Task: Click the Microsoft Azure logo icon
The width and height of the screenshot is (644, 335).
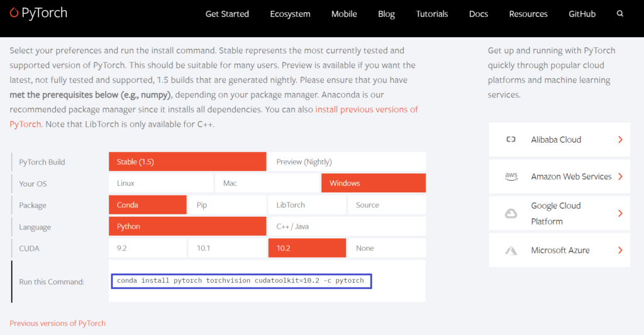Action: click(x=511, y=250)
